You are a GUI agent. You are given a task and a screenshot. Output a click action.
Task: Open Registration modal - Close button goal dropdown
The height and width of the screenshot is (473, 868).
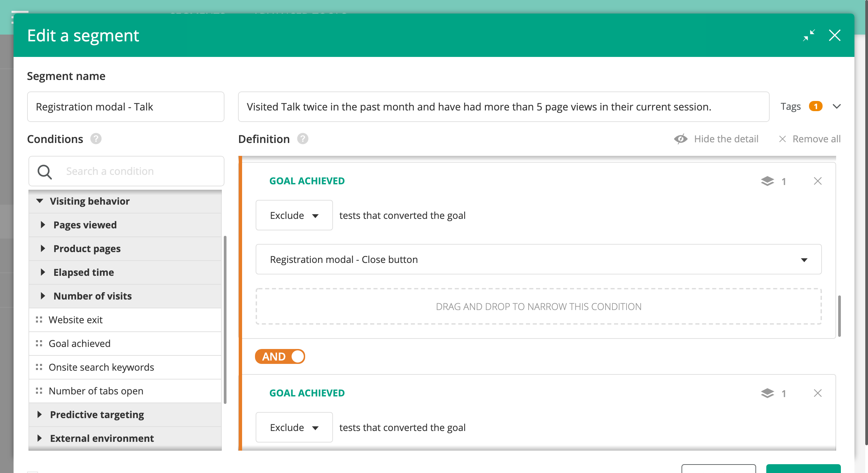pos(538,260)
